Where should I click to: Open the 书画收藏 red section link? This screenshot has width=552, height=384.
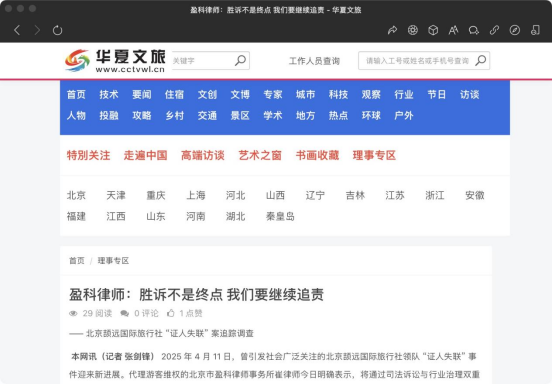point(318,155)
